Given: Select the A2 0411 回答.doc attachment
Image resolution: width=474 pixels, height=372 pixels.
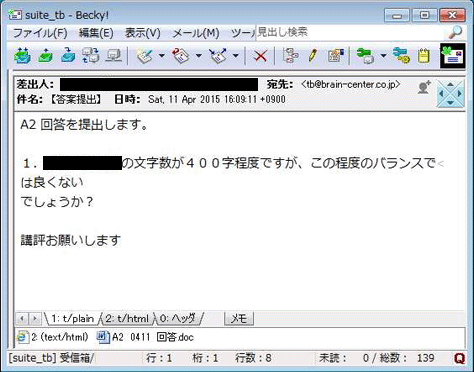Looking at the screenshot, I should coord(145,337).
